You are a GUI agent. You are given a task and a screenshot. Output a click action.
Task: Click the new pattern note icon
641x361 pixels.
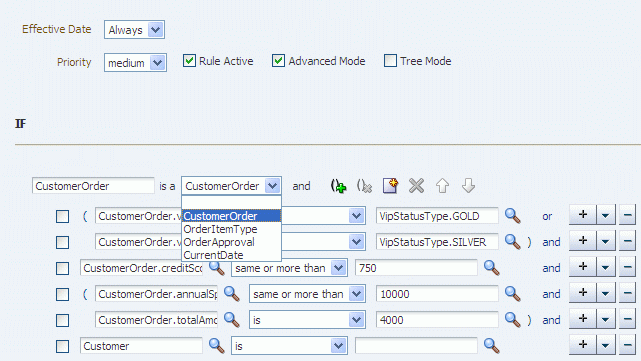(x=390, y=186)
